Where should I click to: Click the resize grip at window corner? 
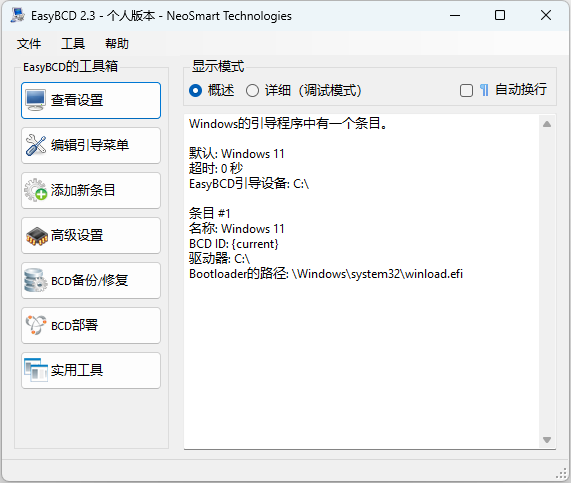click(562, 474)
